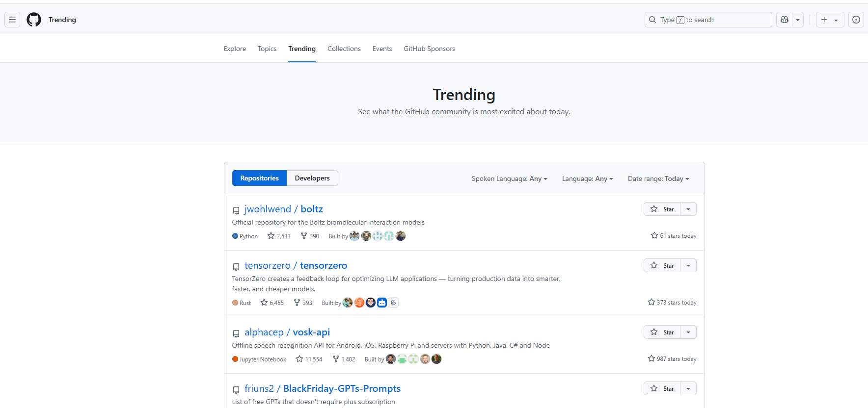
Task: View tensorzero forks count 393
Action: click(x=303, y=303)
